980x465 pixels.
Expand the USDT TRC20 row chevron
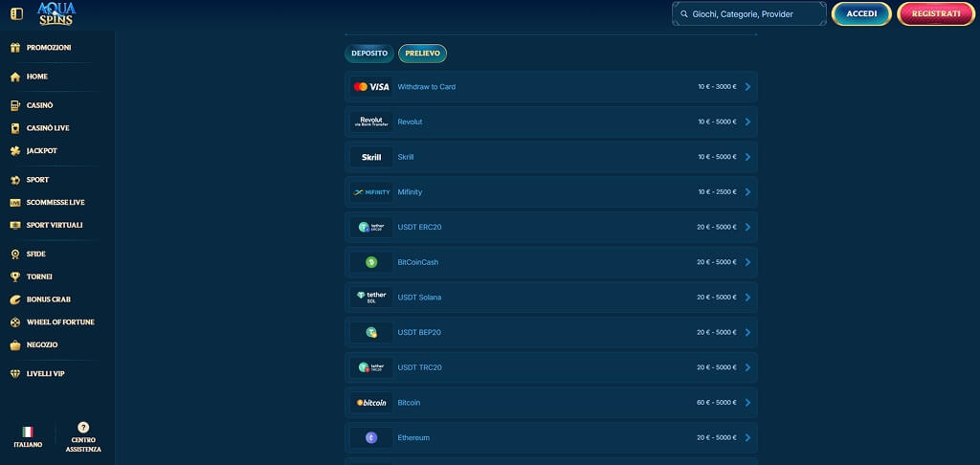[747, 367]
